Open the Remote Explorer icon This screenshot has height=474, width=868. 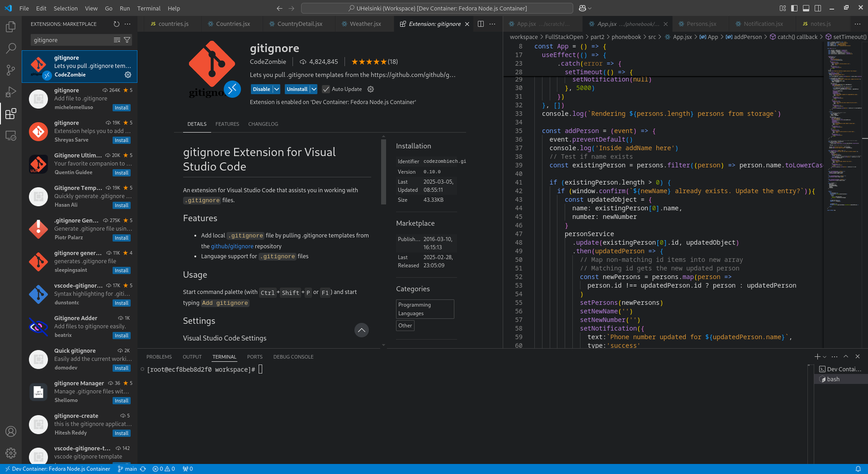[x=11, y=136]
